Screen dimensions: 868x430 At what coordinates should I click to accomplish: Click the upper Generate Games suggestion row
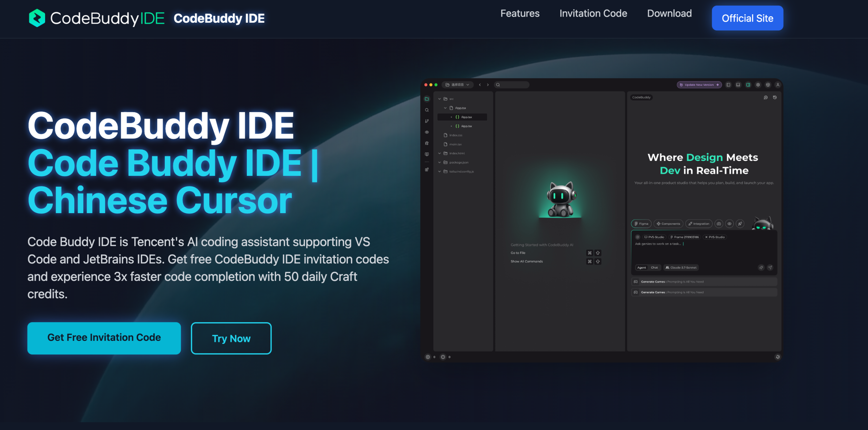[704, 282]
